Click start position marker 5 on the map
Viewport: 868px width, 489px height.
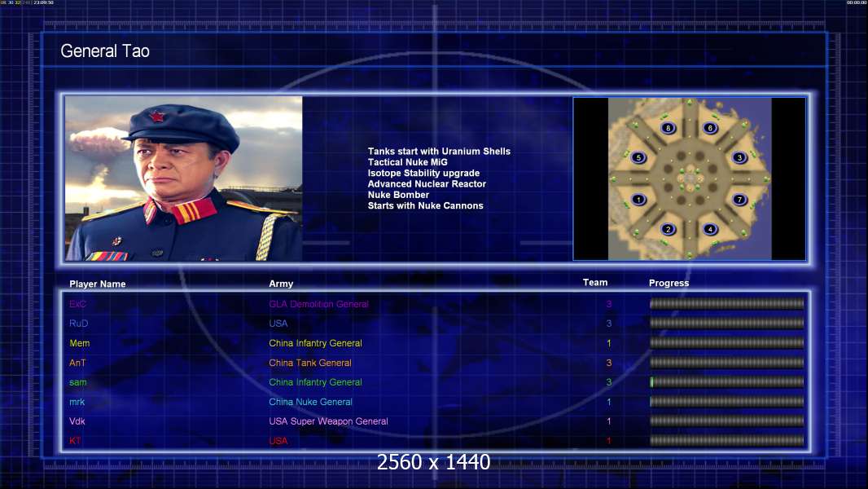(x=638, y=157)
